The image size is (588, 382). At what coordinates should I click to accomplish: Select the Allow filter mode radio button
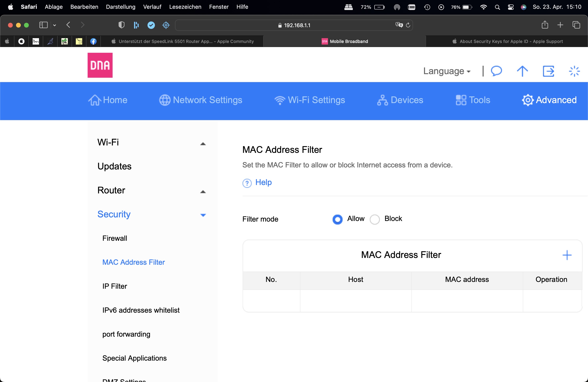point(337,219)
